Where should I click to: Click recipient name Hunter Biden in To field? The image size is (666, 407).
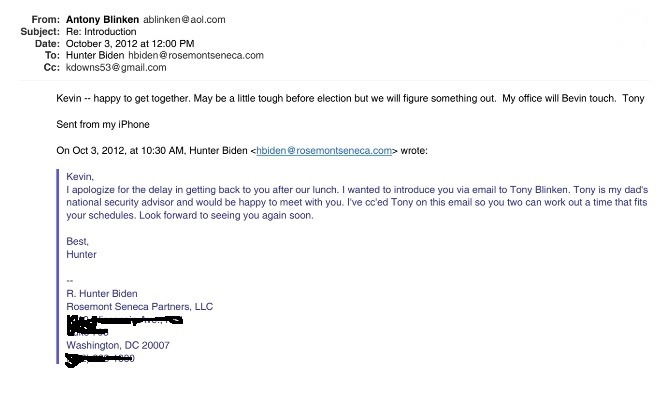[95, 56]
